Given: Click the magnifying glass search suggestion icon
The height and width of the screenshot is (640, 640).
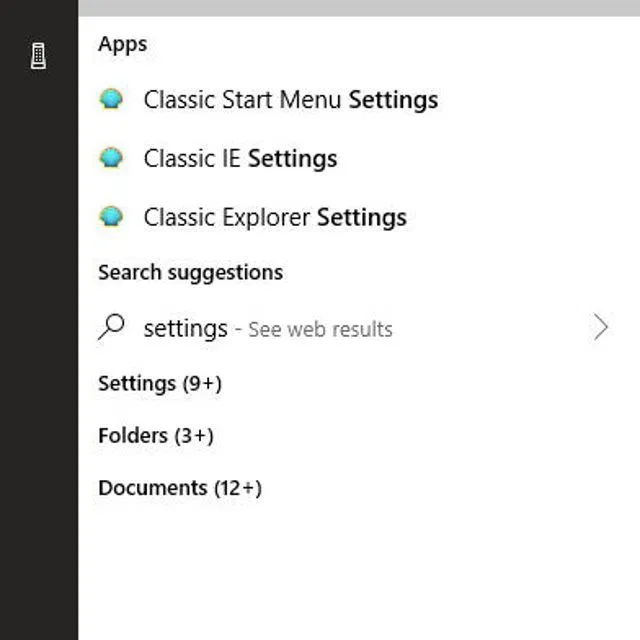Looking at the screenshot, I should coord(112,328).
